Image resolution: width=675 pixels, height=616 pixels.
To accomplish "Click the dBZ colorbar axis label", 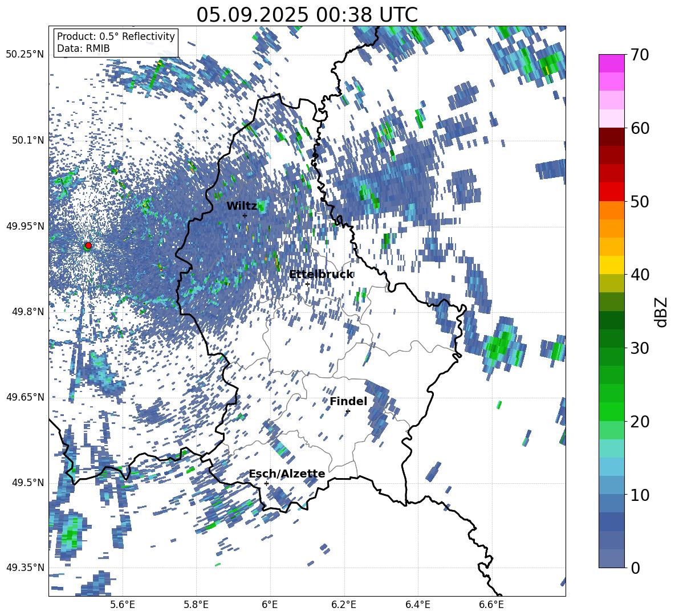I will [660, 312].
